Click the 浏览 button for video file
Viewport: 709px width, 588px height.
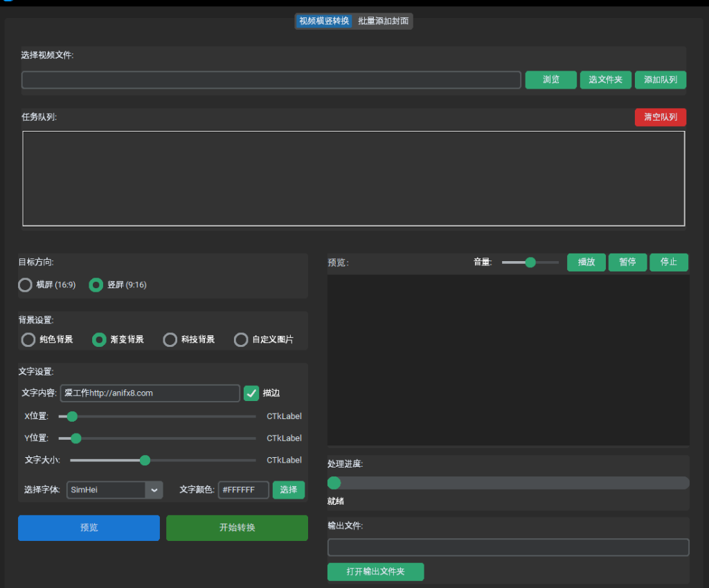[550, 80]
